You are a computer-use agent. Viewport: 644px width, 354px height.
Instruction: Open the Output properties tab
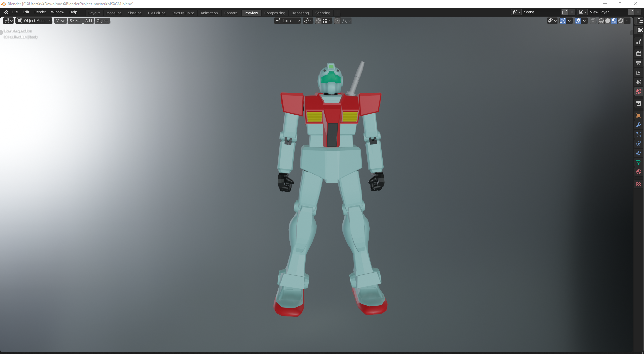point(639,63)
